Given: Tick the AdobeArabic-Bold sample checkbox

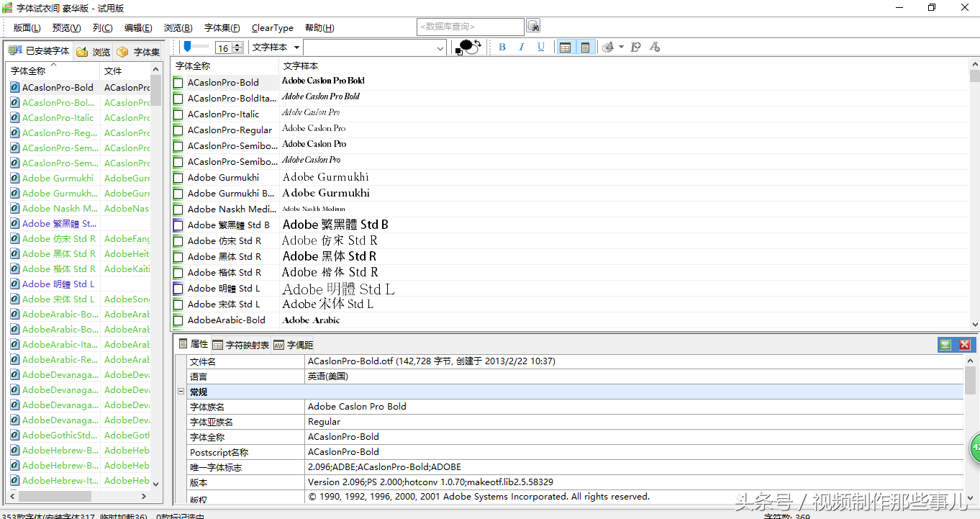Looking at the screenshot, I should pyautogui.click(x=178, y=320).
